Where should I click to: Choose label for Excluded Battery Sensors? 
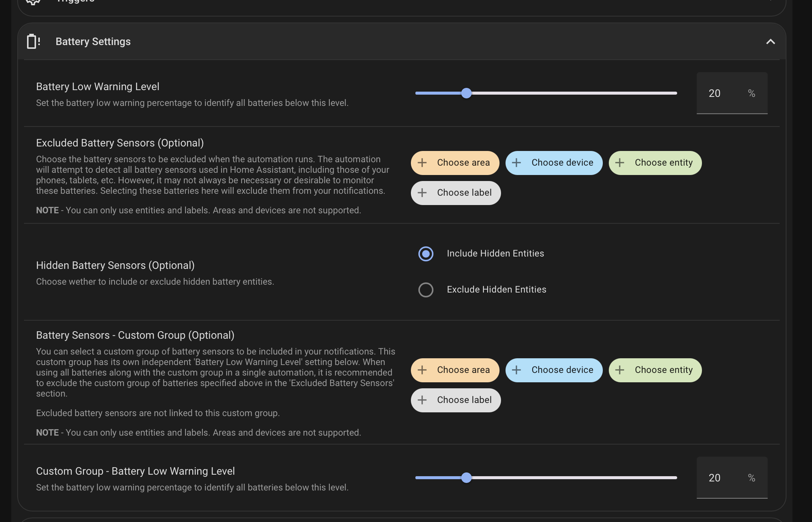[x=456, y=193]
